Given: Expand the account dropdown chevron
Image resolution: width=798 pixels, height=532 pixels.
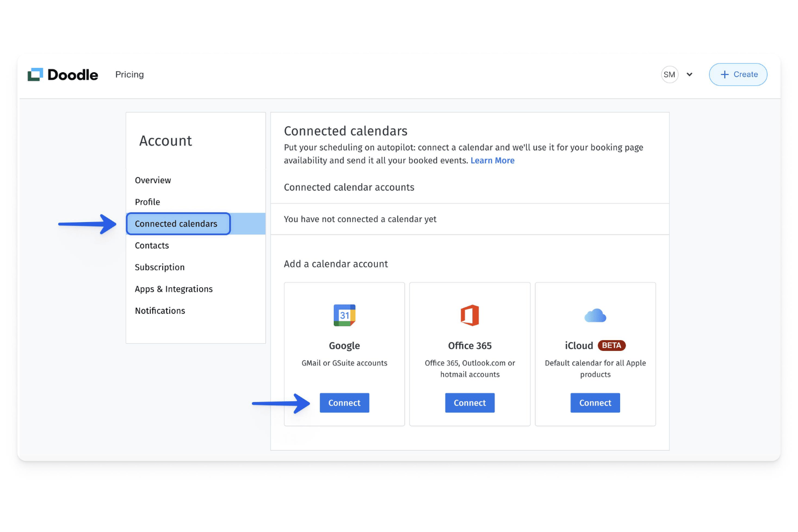Looking at the screenshot, I should tap(689, 74).
